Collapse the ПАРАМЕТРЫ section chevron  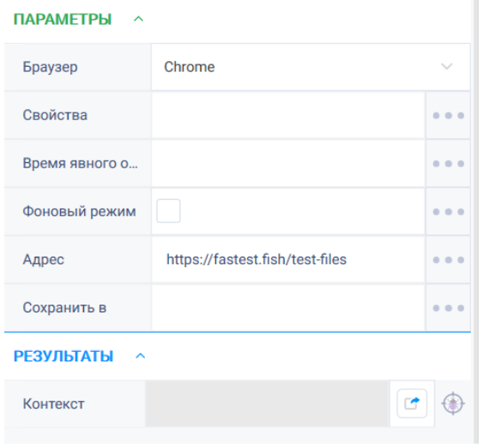(x=138, y=19)
